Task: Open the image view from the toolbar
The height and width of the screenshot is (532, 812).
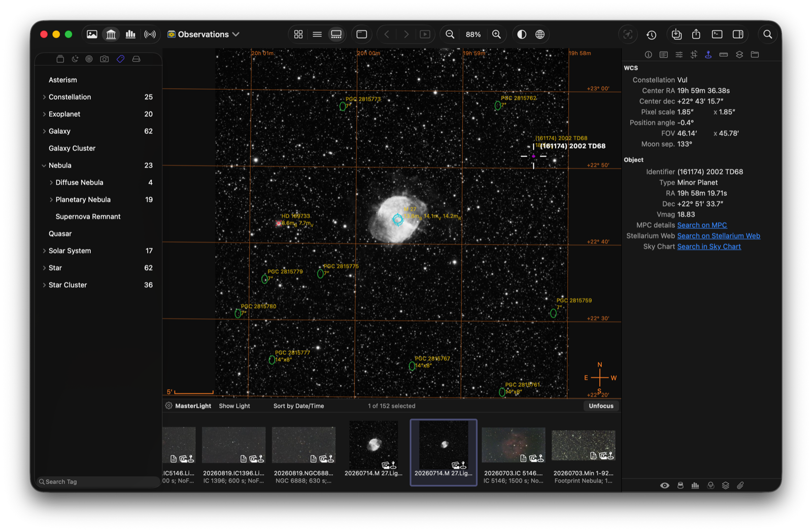Action: [x=92, y=35]
